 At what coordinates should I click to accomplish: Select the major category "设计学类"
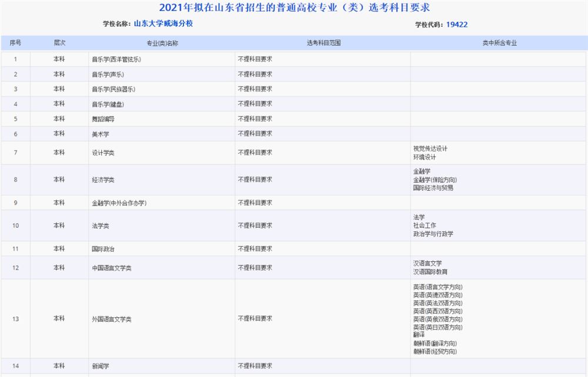103,153
